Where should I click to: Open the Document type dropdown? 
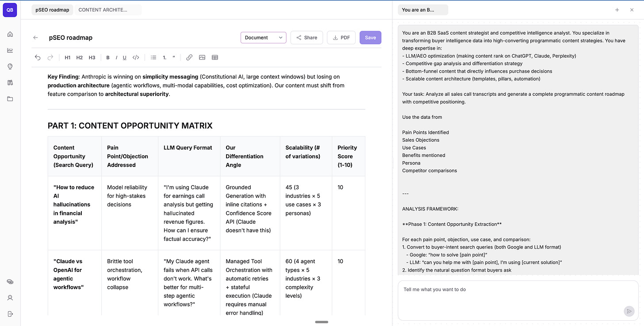point(264,38)
